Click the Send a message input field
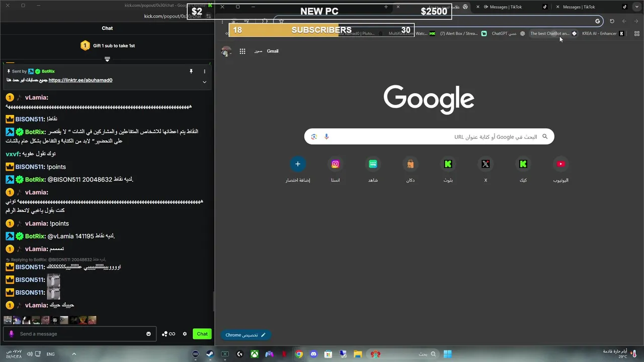 [x=80, y=334]
